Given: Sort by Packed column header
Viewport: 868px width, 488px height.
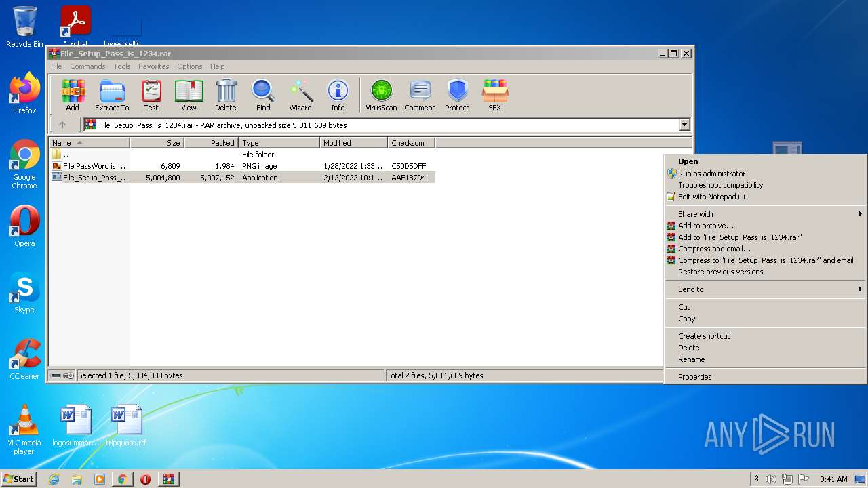Looking at the screenshot, I should tap(211, 143).
